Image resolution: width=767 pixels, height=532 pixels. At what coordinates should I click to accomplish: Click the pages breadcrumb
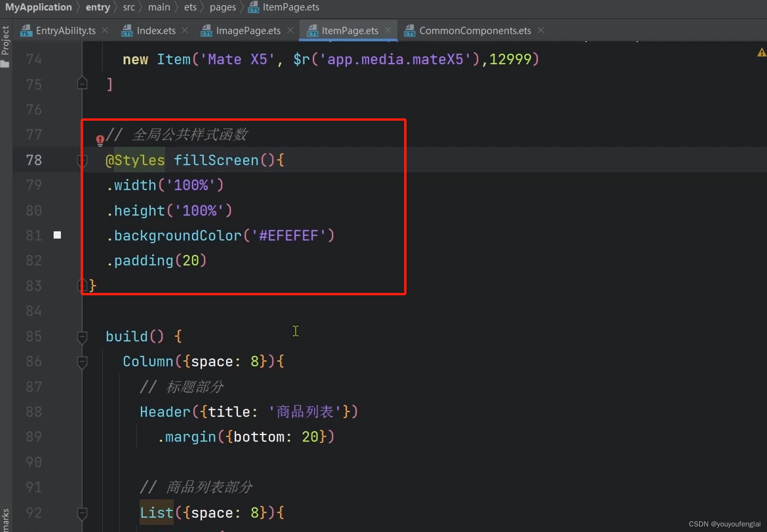(222, 7)
